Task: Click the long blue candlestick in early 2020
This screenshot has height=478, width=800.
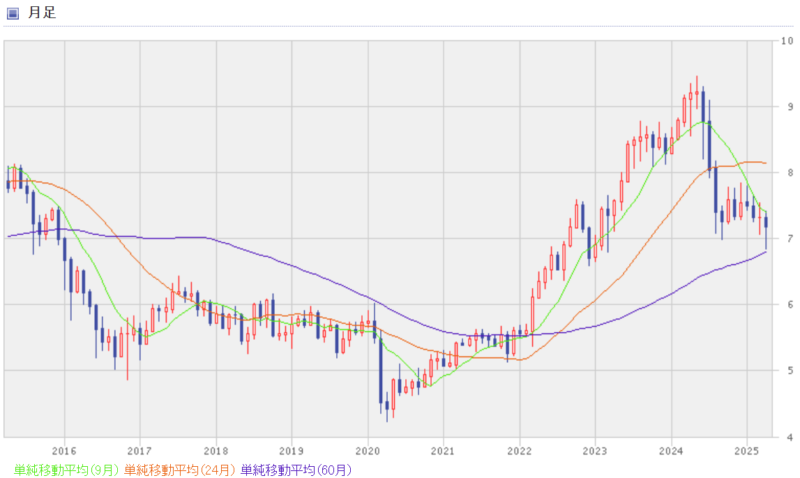Action: [381, 370]
